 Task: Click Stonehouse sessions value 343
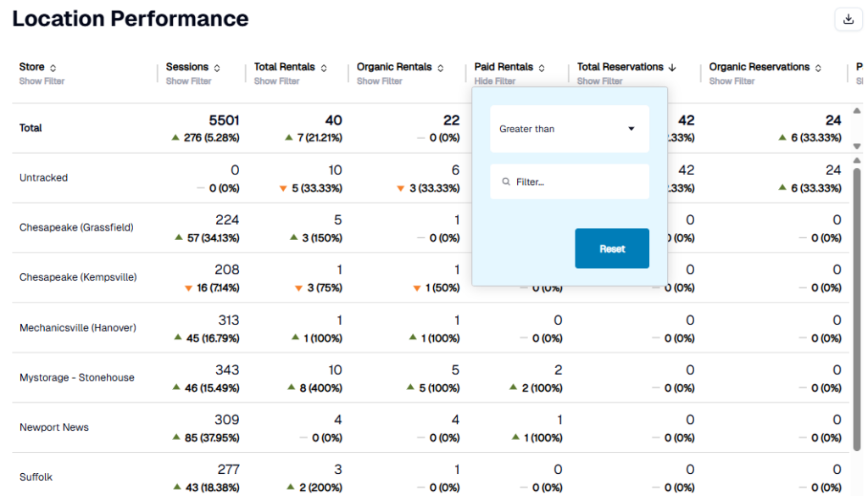(227, 370)
